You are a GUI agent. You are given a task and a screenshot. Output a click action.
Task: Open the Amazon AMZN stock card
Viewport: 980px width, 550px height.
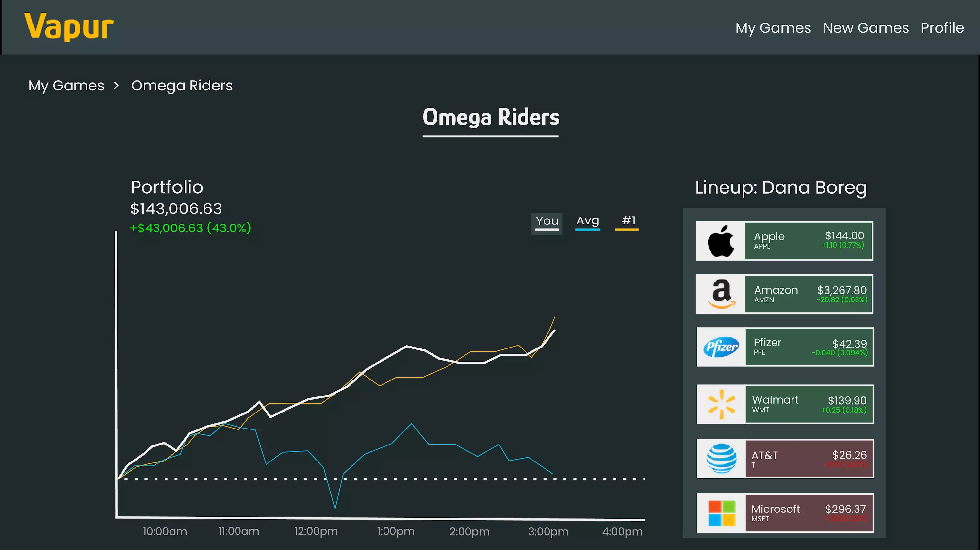[808, 294]
